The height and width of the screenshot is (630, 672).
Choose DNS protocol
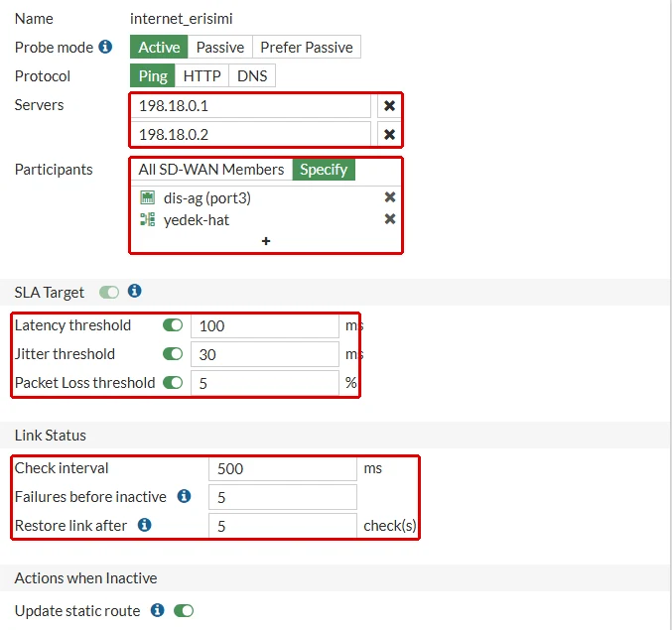(x=252, y=75)
